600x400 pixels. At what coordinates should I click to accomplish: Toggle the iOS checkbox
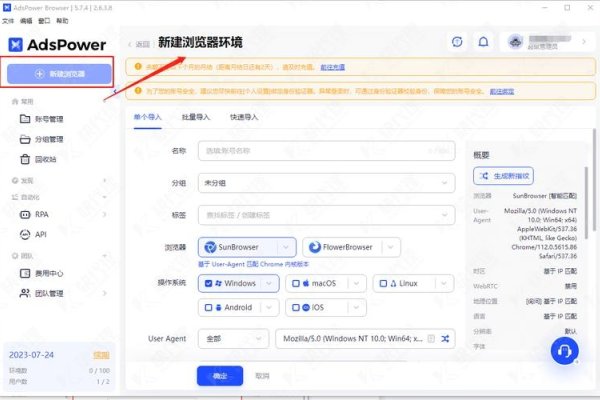(x=296, y=308)
